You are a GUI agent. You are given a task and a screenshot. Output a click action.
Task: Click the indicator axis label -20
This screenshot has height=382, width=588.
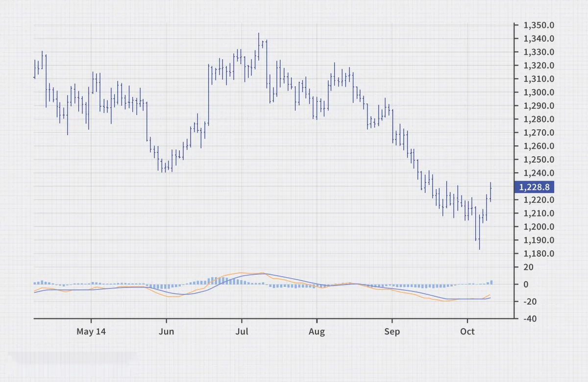(530, 302)
